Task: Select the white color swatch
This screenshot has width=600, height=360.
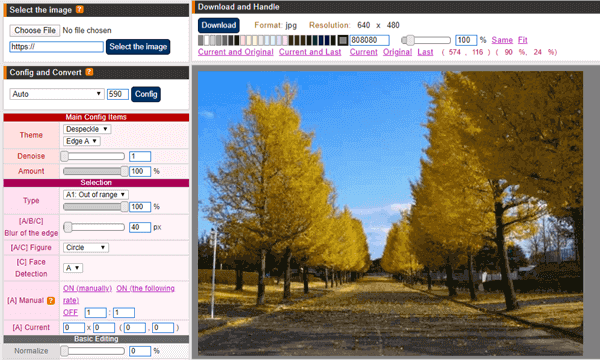Action: 207,40
